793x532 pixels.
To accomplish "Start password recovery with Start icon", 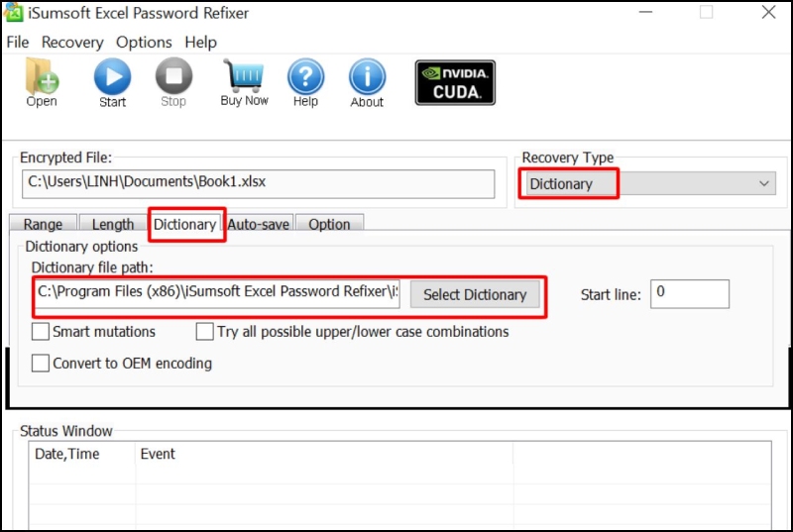I will pos(112,77).
